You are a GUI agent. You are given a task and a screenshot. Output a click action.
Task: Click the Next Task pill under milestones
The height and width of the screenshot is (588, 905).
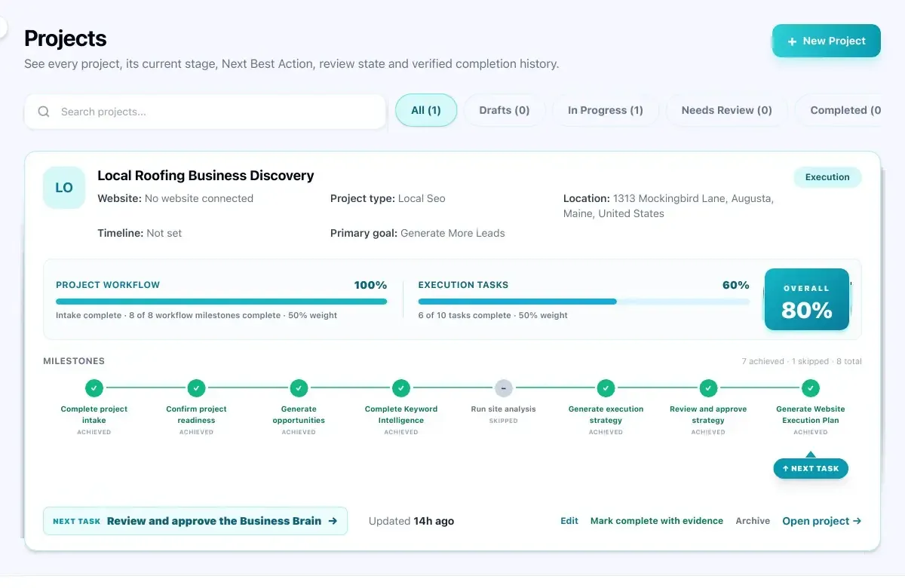coord(811,468)
